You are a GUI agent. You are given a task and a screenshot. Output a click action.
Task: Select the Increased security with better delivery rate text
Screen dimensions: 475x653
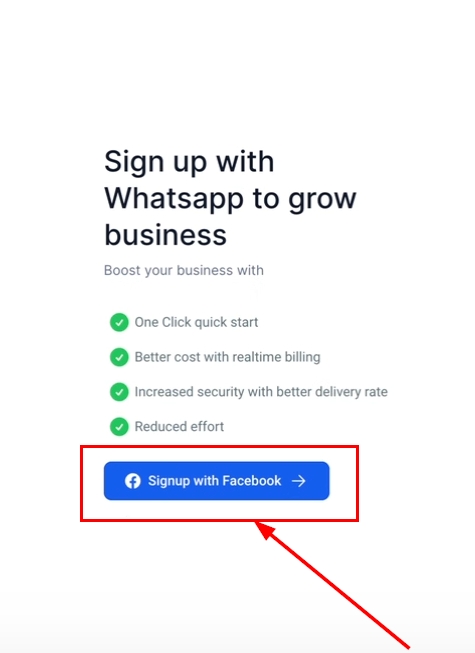261,392
